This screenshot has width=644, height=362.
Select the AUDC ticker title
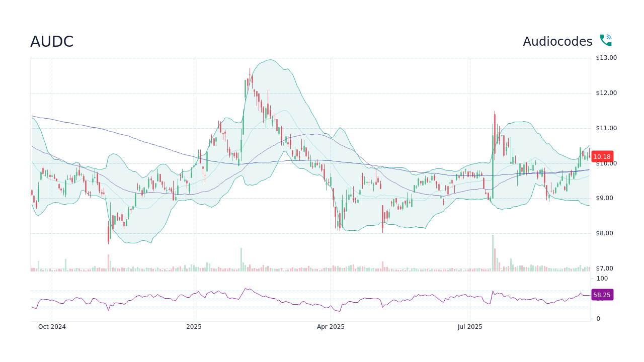[x=52, y=42]
